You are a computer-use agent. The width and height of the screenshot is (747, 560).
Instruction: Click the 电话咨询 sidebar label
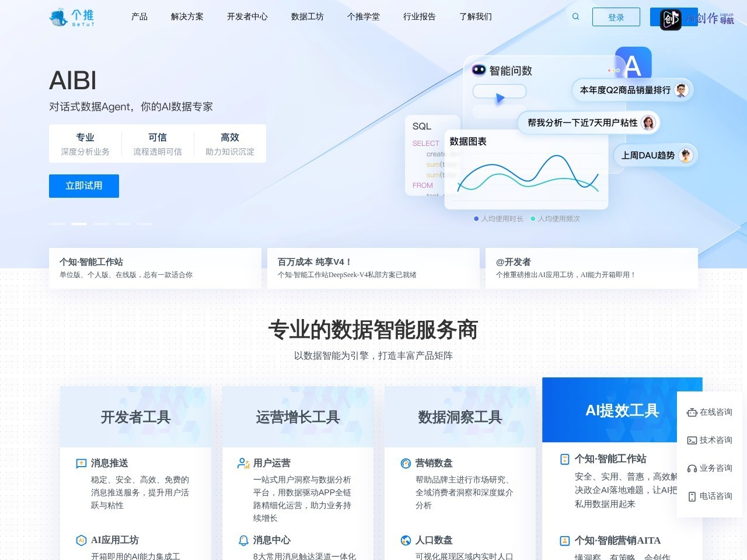tap(715, 496)
